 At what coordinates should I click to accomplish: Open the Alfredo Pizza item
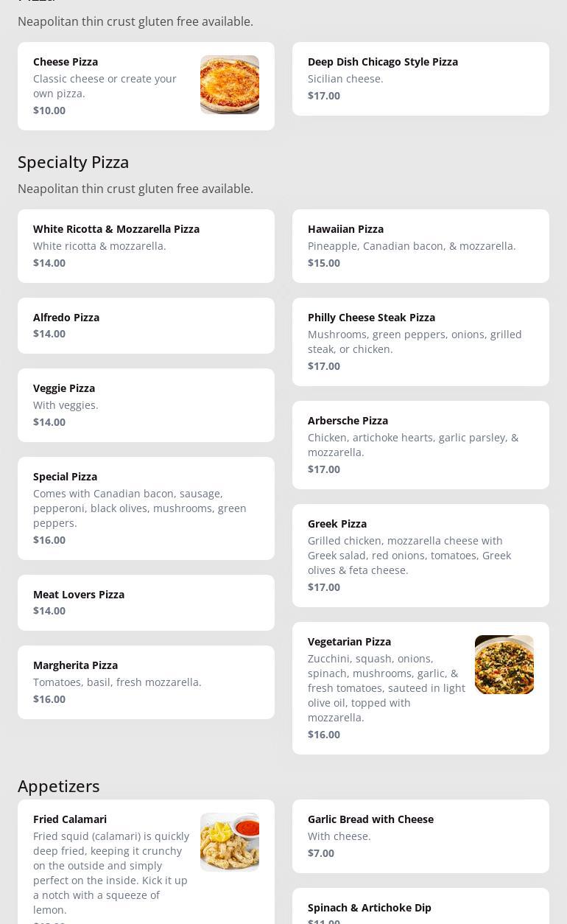(146, 325)
